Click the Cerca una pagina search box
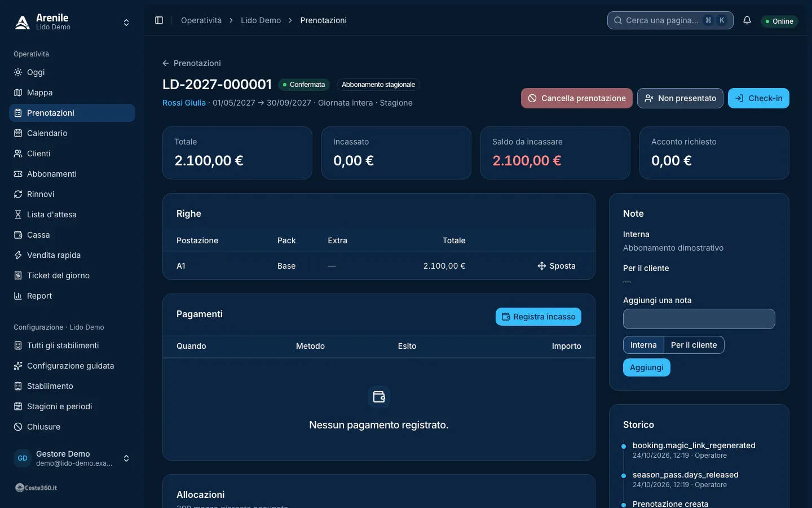 pos(670,20)
